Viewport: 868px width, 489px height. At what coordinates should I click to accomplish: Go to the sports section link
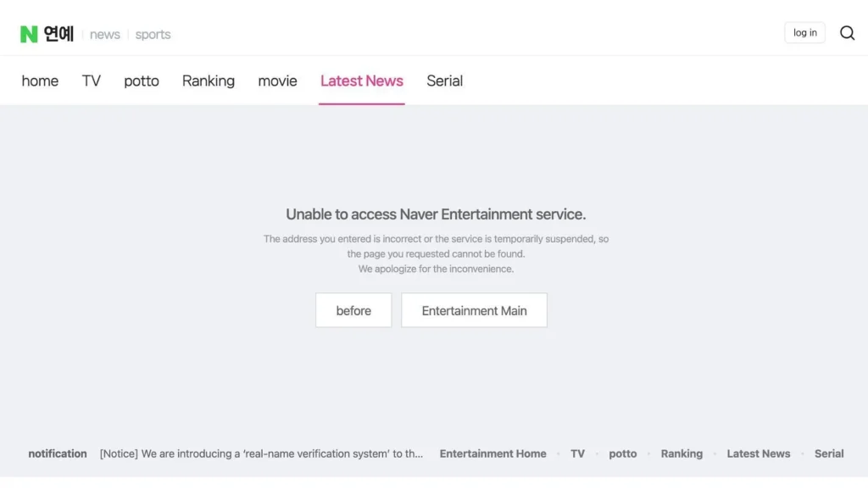pos(153,34)
